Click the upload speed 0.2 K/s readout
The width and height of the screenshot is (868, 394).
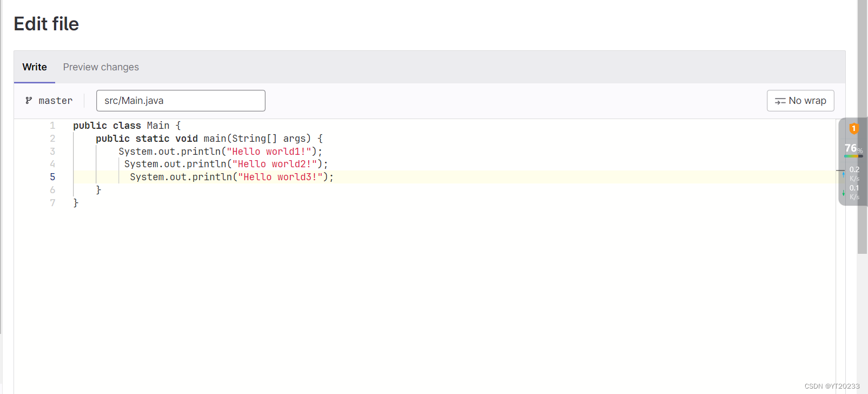[854, 174]
